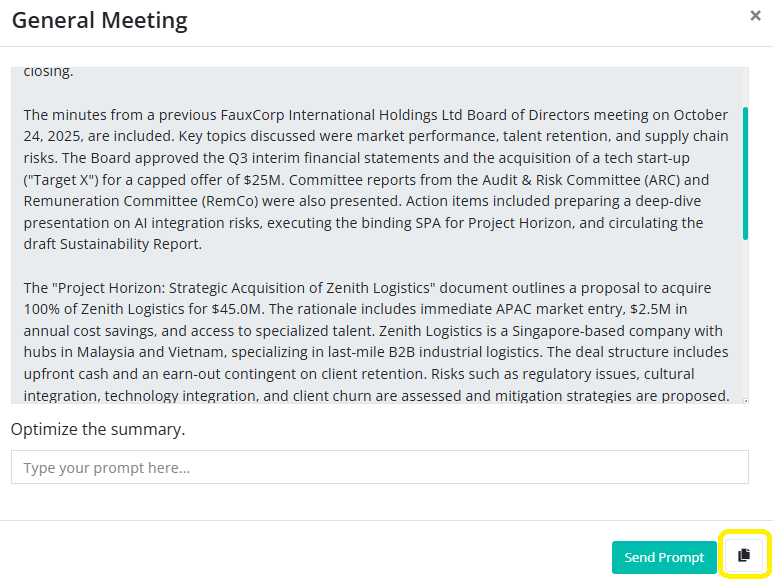Screen dimensions: 773x584
Task: Focus the 'Type your prompt here' field
Action: [x=379, y=467]
